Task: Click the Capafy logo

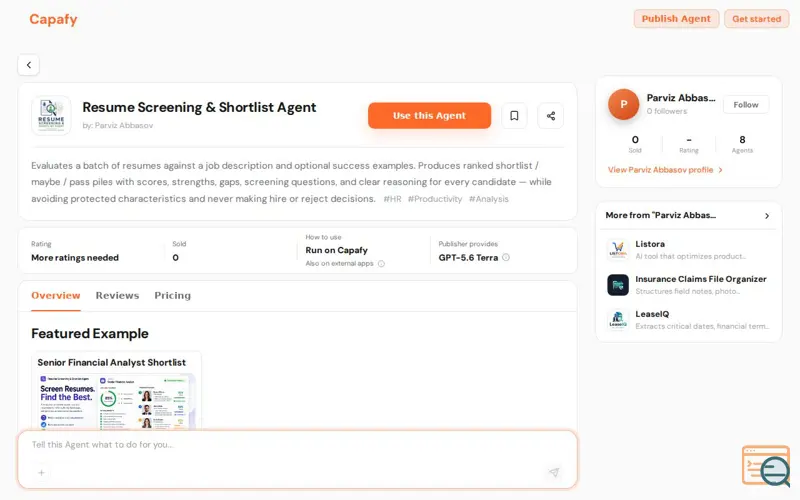Action: click(53, 19)
